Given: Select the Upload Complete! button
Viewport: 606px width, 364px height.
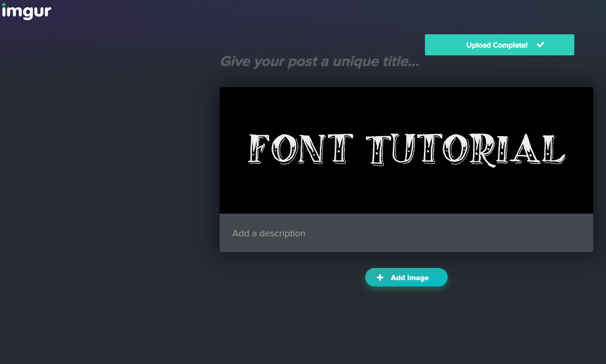Looking at the screenshot, I should point(499,45).
